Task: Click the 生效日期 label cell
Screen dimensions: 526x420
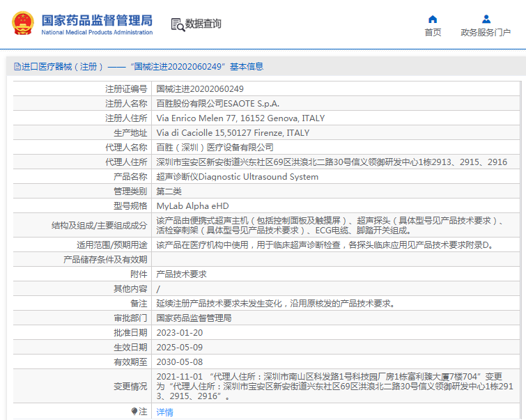Action: [x=130, y=347]
